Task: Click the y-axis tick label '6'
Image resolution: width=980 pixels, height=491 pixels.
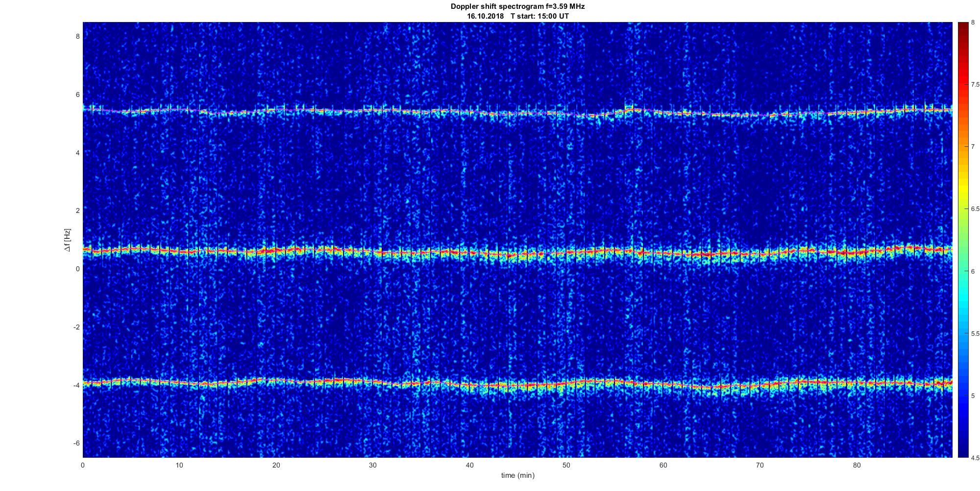Action: (77, 94)
